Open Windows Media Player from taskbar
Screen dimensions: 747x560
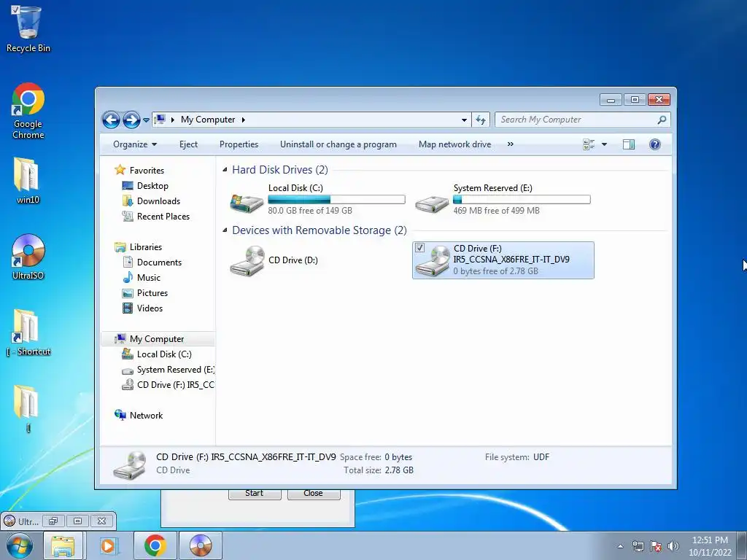click(x=109, y=545)
